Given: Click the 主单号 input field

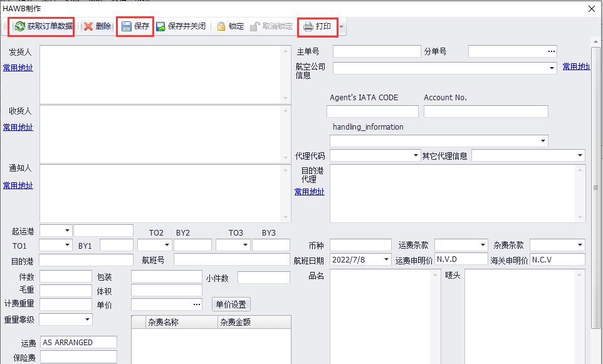Looking at the screenshot, I should coord(376,51).
